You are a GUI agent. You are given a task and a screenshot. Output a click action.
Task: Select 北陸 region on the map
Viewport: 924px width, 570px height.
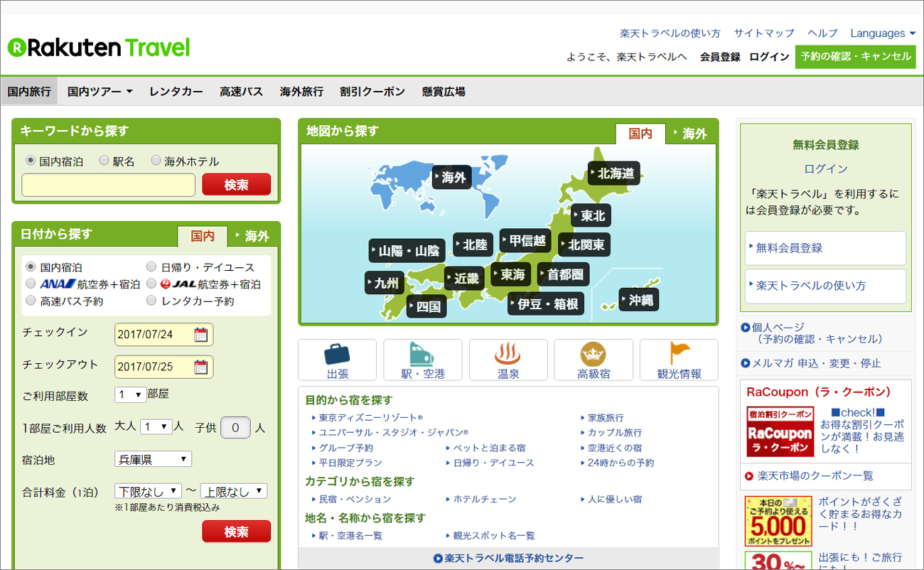473,244
